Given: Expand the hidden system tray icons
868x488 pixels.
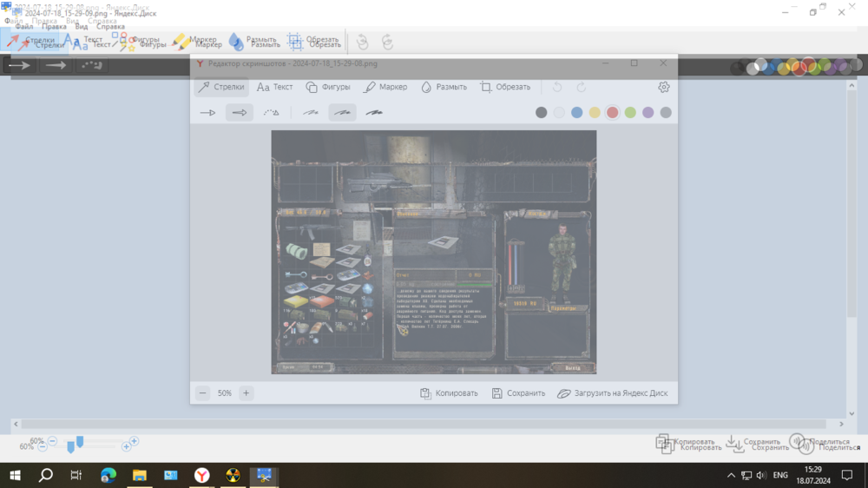Looking at the screenshot, I should click(731, 475).
